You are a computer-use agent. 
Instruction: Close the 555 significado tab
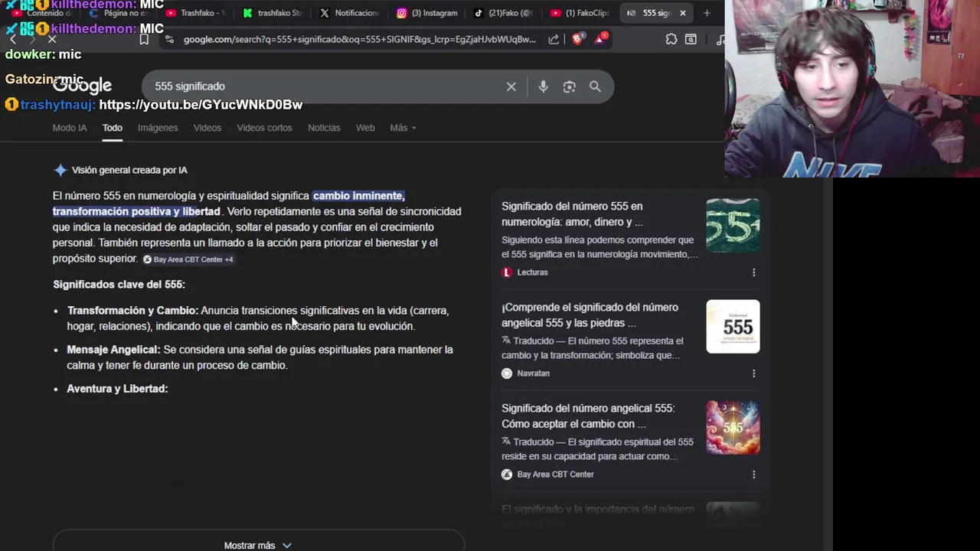(x=683, y=13)
